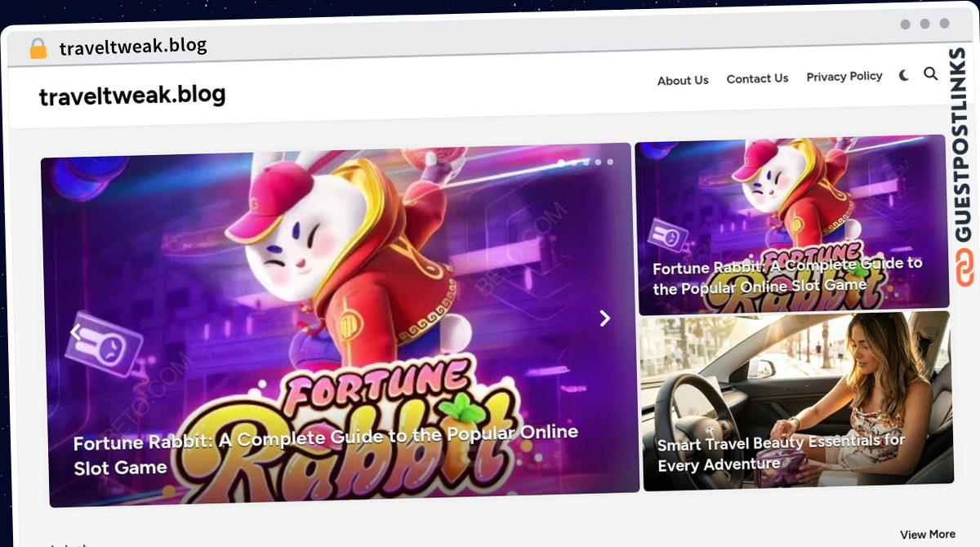Click the first gray window control dot
The width and height of the screenshot is (980, 547).
[x=906, y=24]
